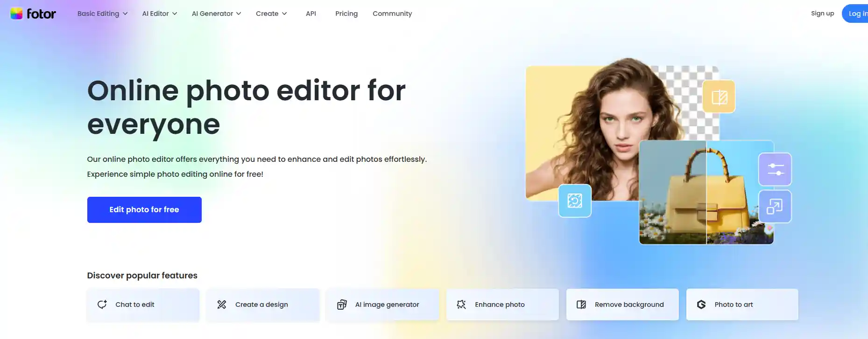The width and height of the screenshot is (868, 339).
Task: Expand the AI Generator chevron
Action: (239, 14)
